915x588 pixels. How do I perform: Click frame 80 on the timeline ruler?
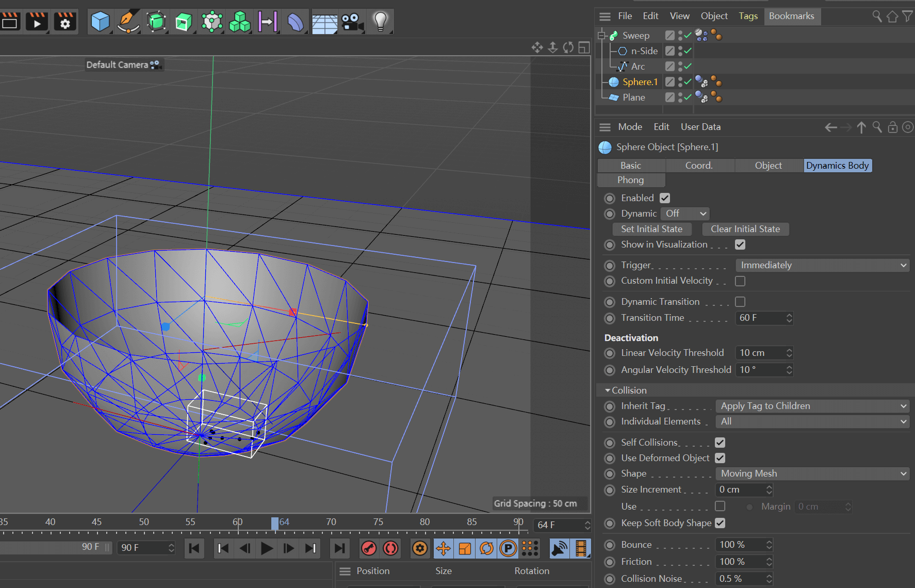(425, 522)
